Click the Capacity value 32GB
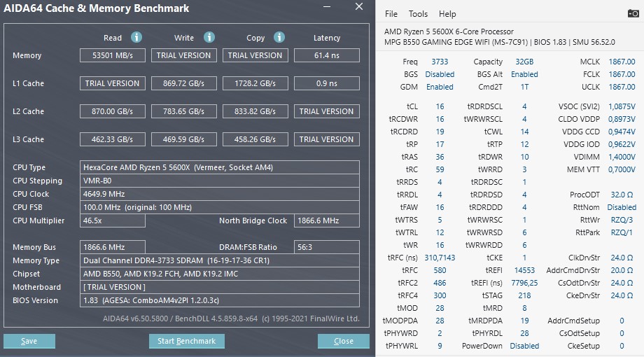This screenshot has width=644, height=357. point(524,62)
